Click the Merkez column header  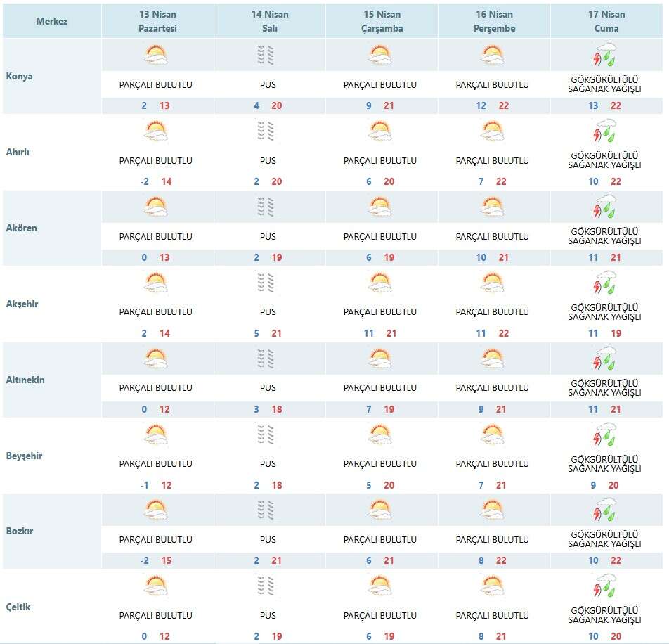[52, 21]
